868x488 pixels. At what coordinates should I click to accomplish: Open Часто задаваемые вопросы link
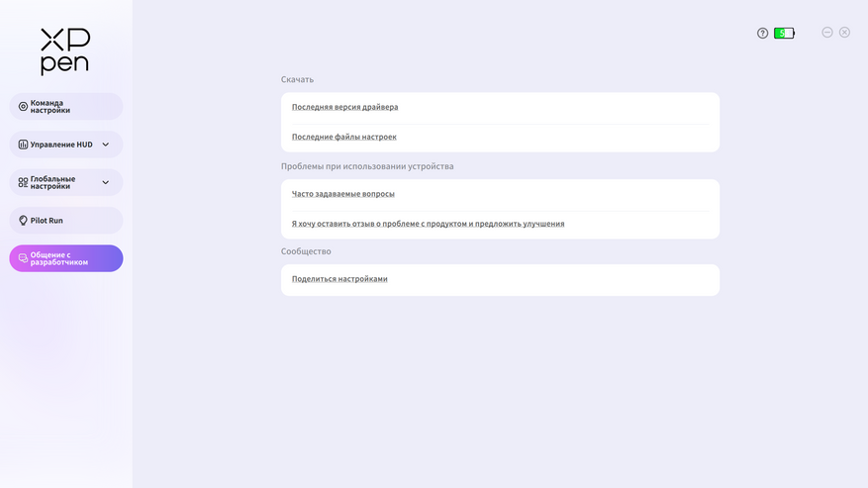pyautogui.click(x=343, y=194)
